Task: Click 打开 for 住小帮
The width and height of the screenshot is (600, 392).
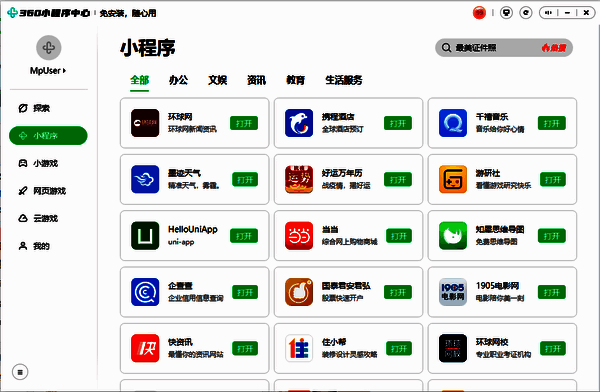Action: pos(399,348)
